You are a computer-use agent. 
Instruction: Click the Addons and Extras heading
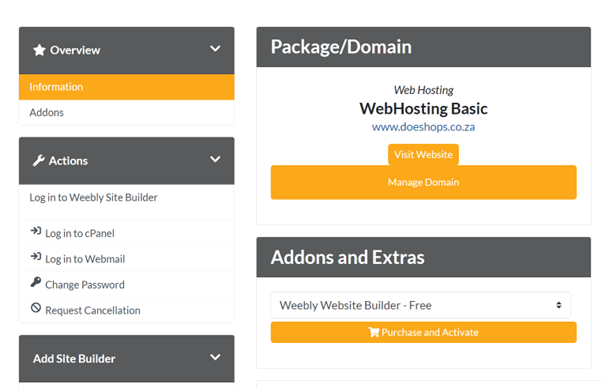pyautogui.click(x=348, y=257)
